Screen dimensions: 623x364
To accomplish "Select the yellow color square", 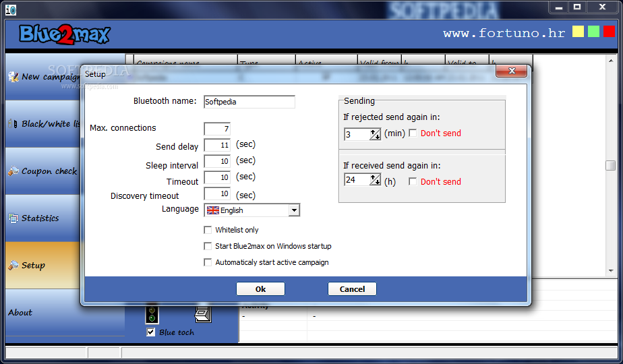I will 578,32.
